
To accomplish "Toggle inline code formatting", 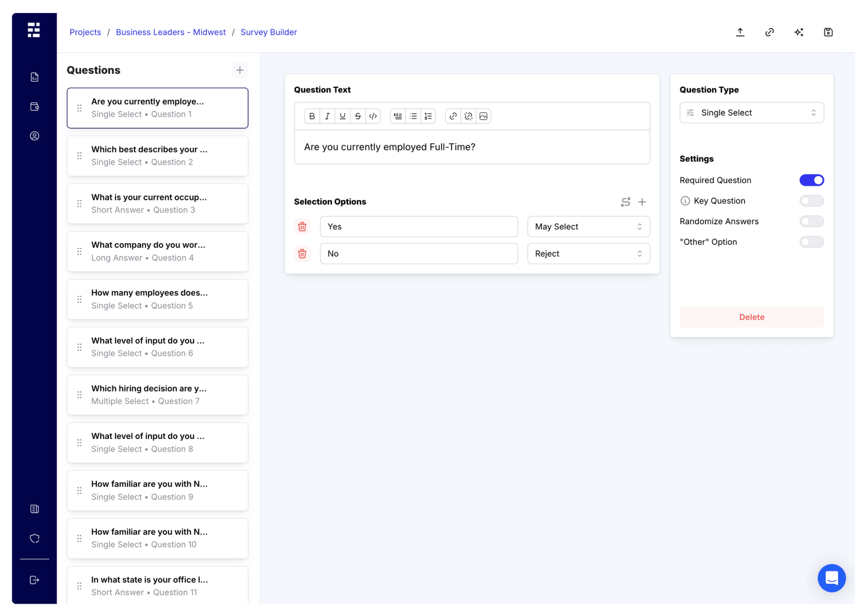I will tap(373, 116).
